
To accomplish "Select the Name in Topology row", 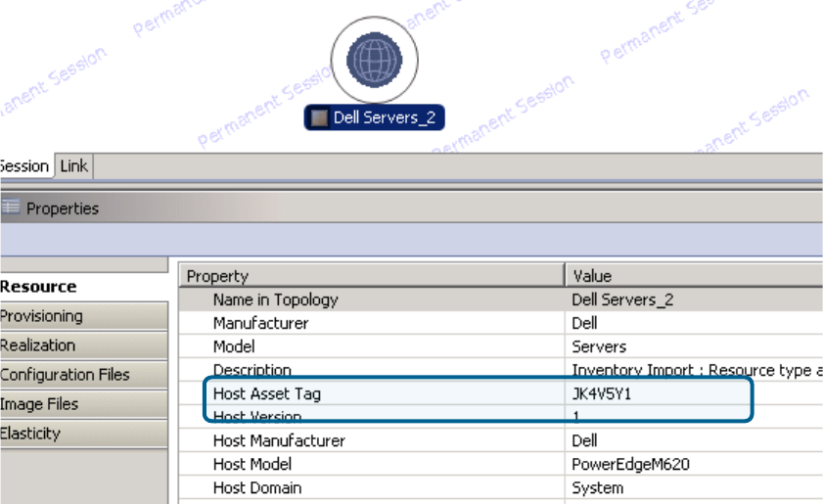I will point(501,299).
